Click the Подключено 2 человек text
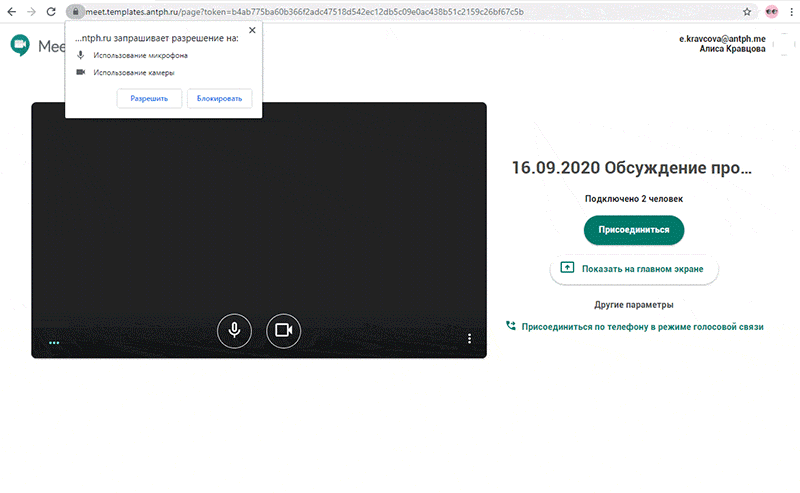This screenshot has height=493, width=800. pyautogui.click(x=634, y=199)
